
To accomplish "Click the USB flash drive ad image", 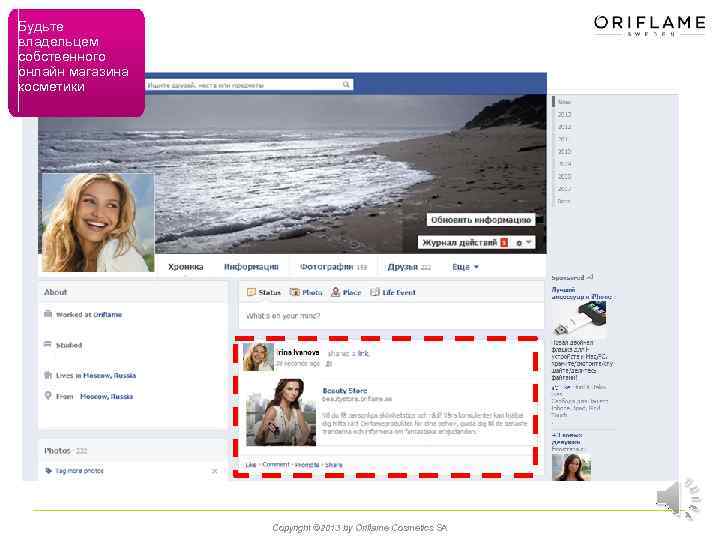I will click(x=579, y=321).
